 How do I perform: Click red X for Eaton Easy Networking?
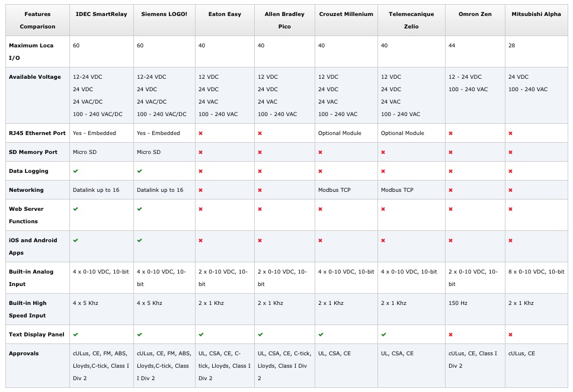tap(201, 190)
